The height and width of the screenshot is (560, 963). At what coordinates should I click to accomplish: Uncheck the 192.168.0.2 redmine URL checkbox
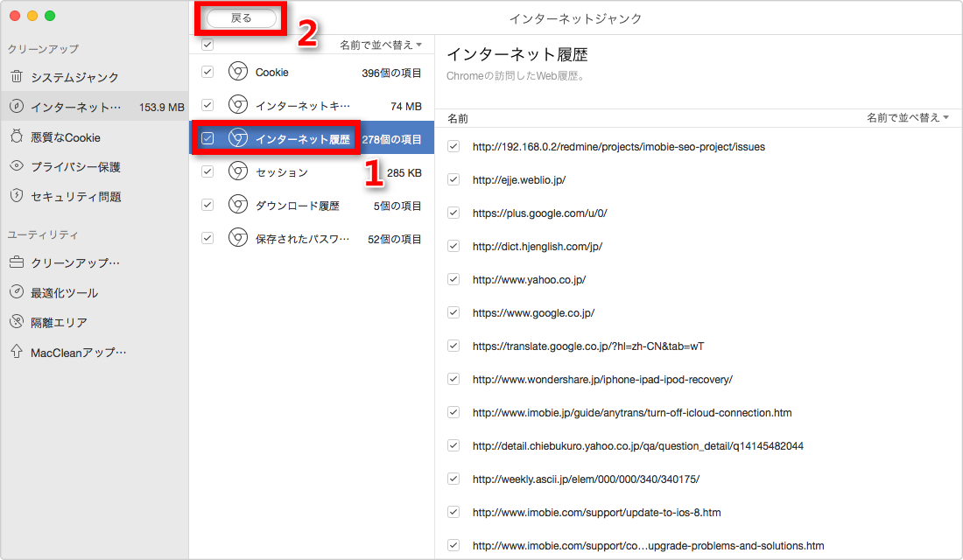(453, 146)
